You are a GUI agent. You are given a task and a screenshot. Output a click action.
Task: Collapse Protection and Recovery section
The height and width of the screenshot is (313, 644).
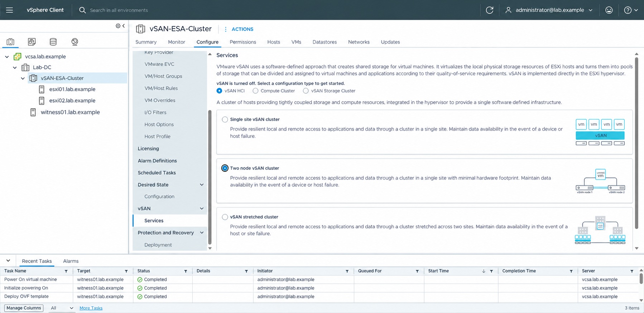202,233
